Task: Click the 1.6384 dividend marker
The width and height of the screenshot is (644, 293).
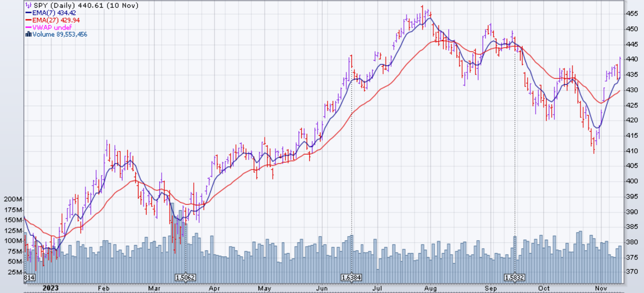Action: tap(351, 277)
